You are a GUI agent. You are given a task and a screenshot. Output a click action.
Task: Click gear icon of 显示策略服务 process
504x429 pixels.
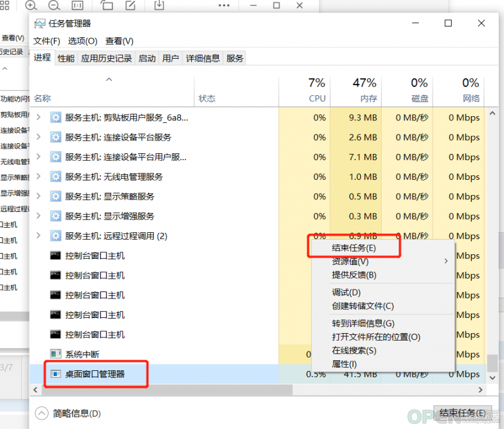coord(56,196)
